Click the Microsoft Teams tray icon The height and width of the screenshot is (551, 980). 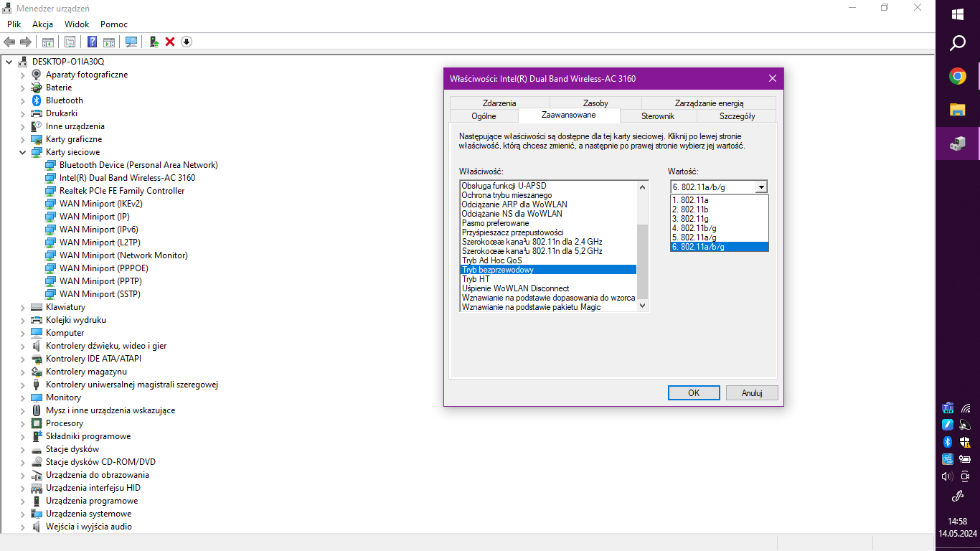click(948, 408)
